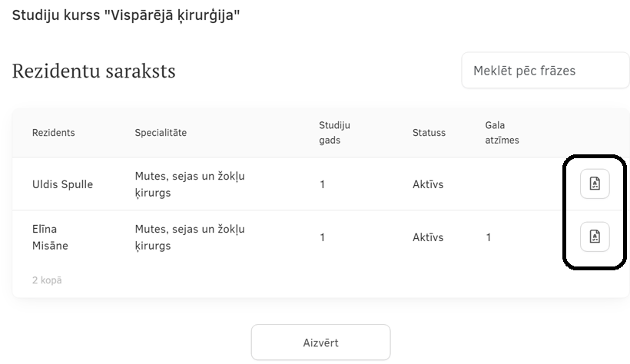Click Uldis Spulle's specialty cell
The image size is (630, 364).
(190, 184)
